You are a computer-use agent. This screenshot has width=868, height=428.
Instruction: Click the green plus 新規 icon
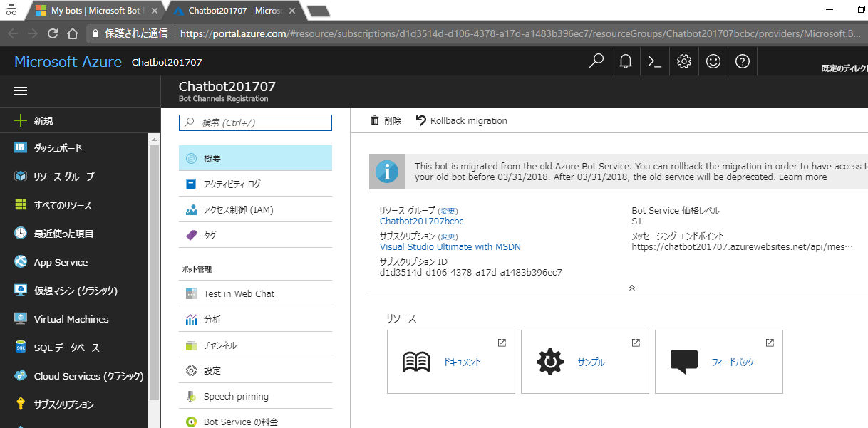click(x=21, y=120)
